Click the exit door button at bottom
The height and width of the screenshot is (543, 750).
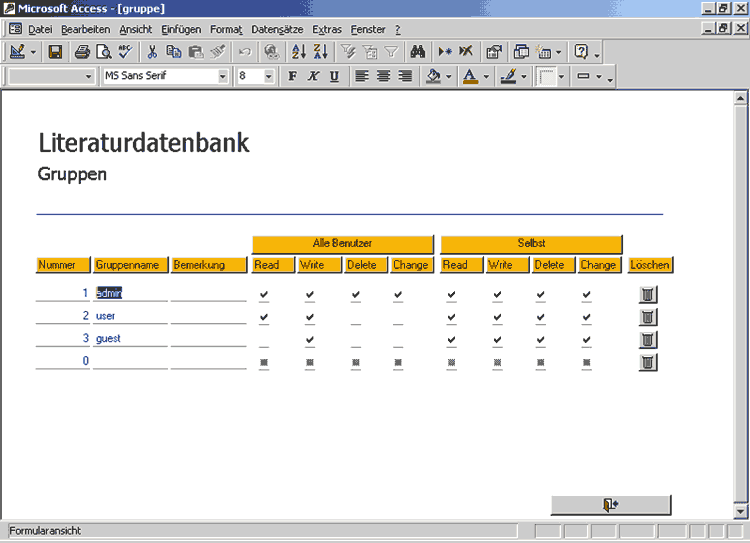(610, 505)
